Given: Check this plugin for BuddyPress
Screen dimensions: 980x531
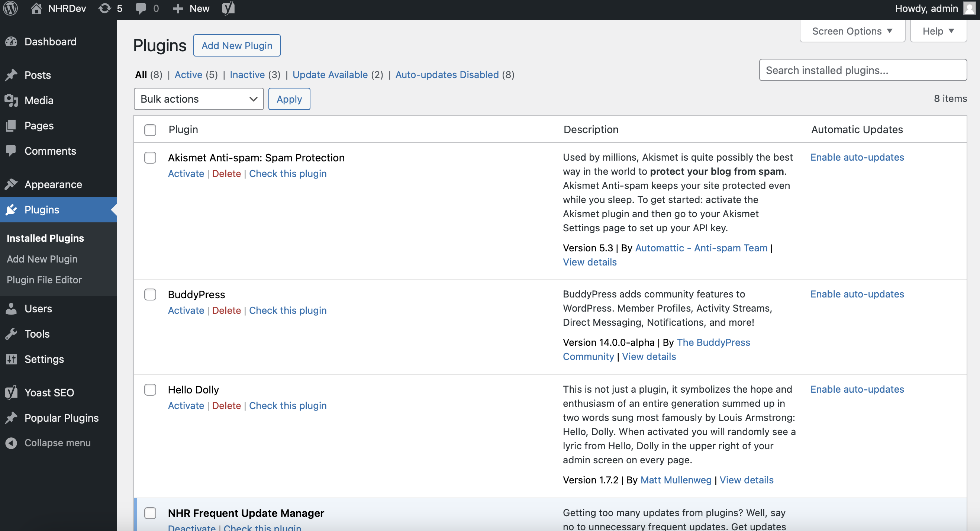Looking at the screenshot, I should coord(288,310).
